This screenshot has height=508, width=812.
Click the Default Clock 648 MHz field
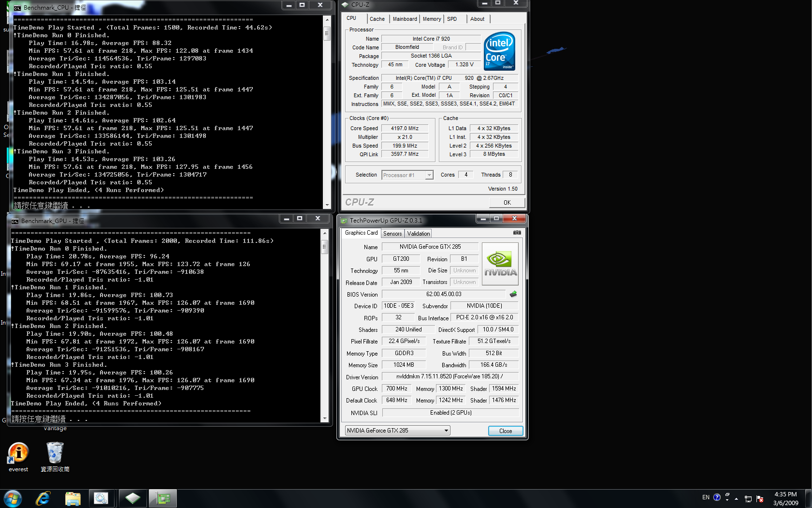pos(397,400)
